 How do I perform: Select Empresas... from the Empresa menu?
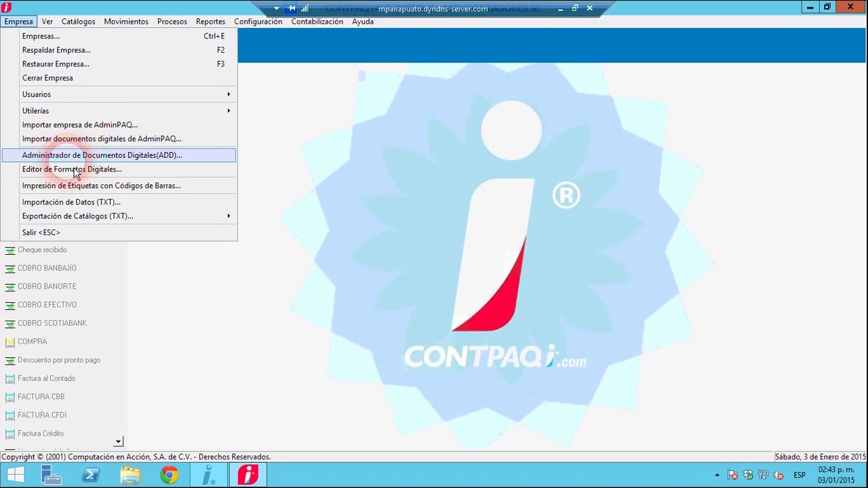click(x=119, y=36)
